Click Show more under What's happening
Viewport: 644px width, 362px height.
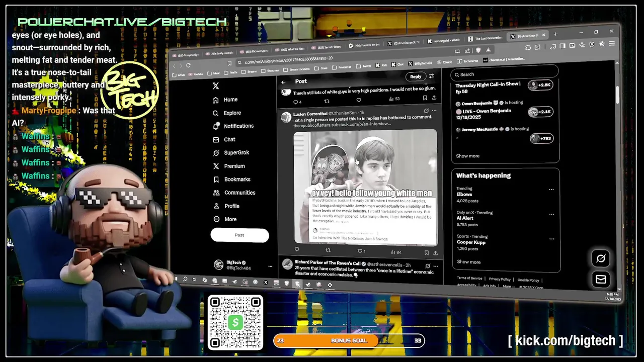click(468, 262)
